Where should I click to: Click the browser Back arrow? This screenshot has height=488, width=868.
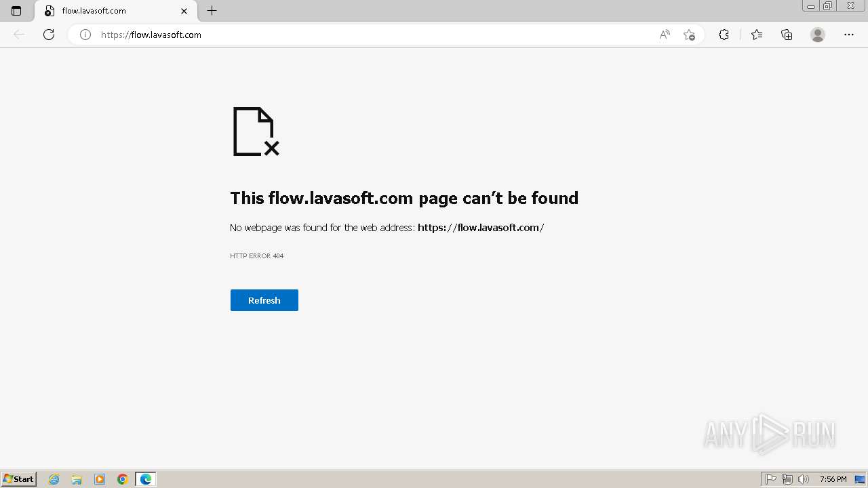click(19, 35)
